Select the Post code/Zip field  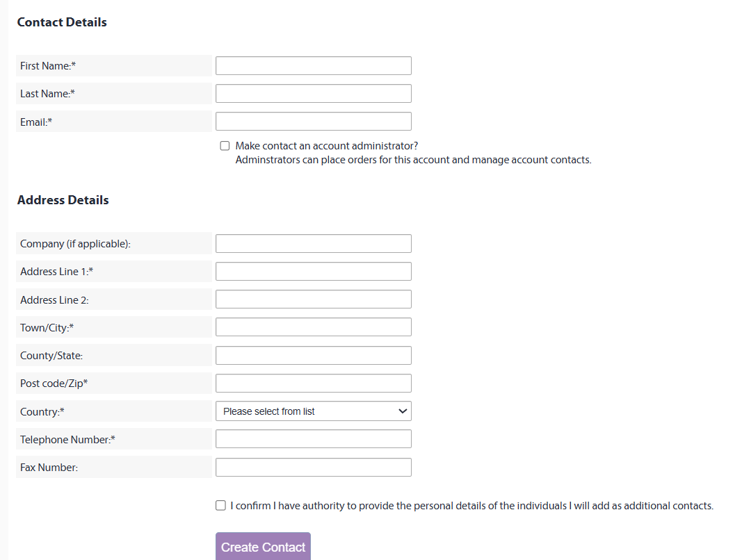313,384
